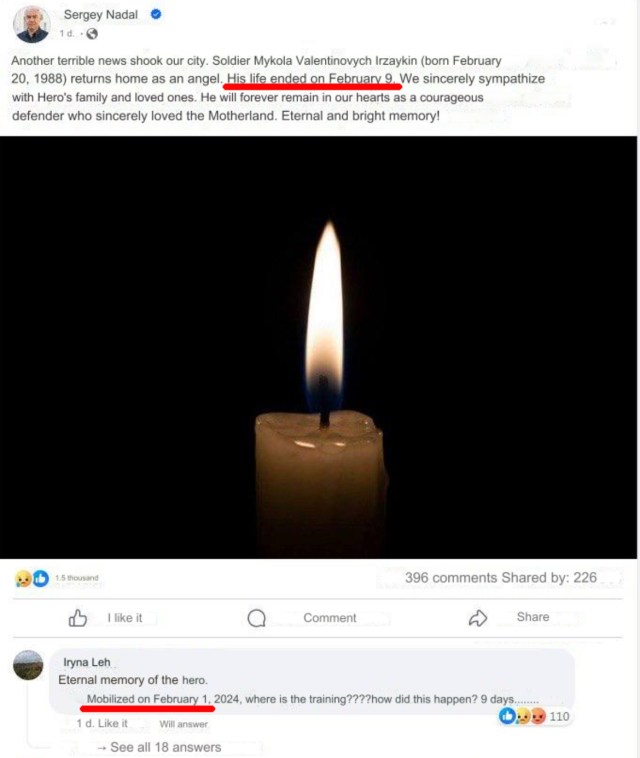The width and height of the screenshot is (640, 758).
Task: Open the candle photo
Action: [x=318, y=347]
